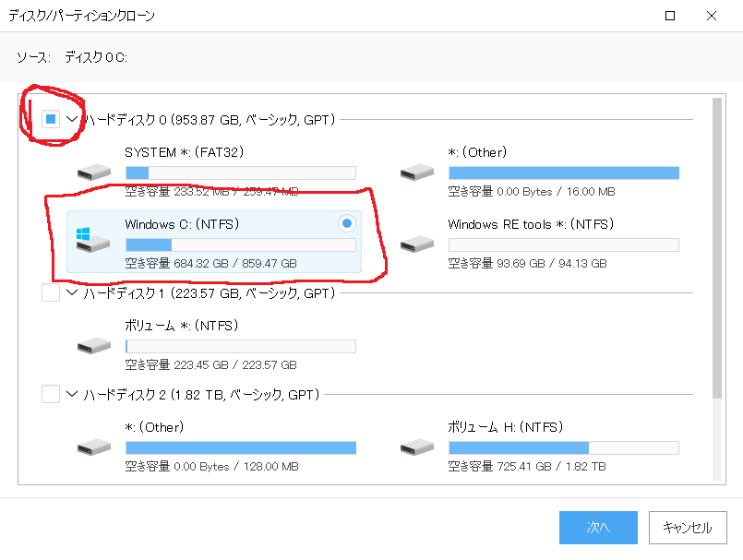Check the ハードディスク 2 checkbox
This screenshot has height=560, width=743.
coord(51,394)
